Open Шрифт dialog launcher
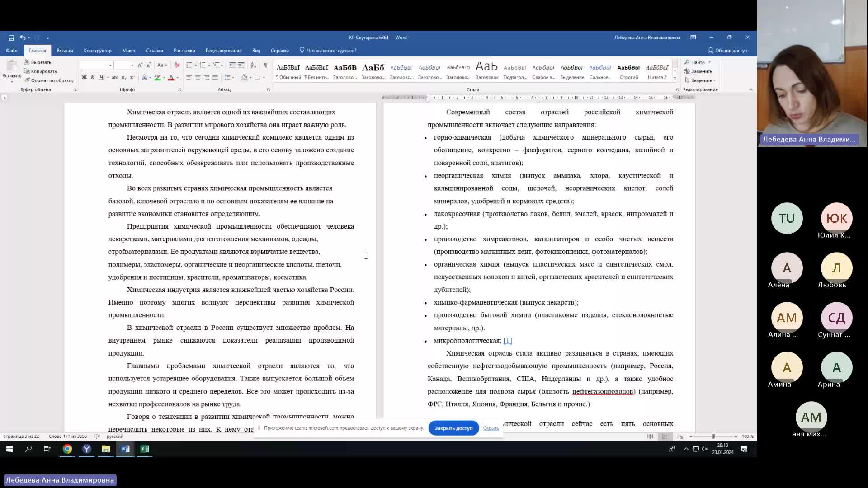868x488 pixels. coord(180,90)
